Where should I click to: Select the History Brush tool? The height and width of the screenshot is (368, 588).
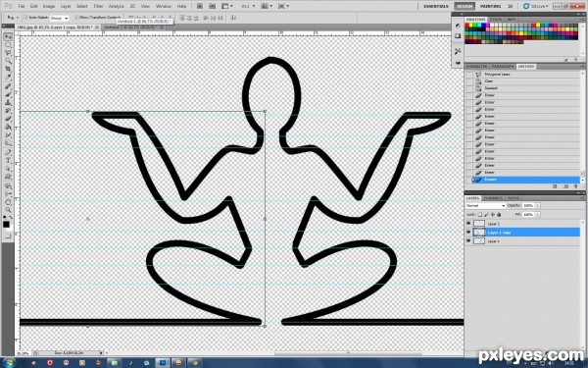8,111
